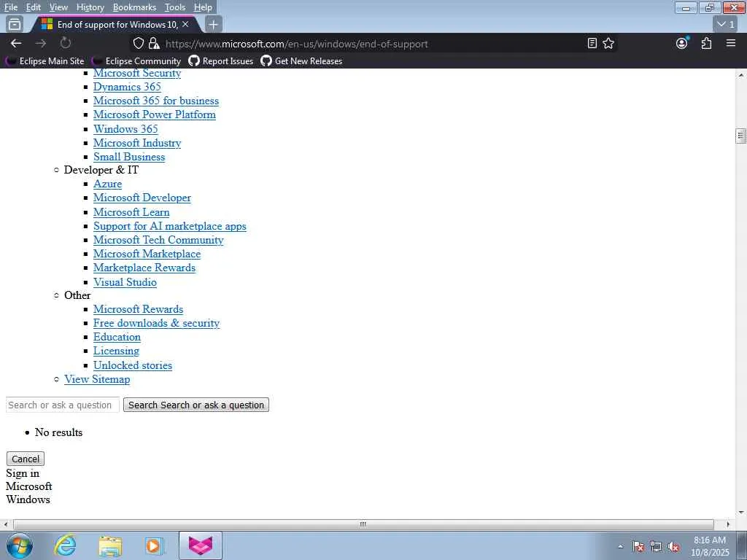Close the End of support for Windows 10 tab
The height and width of the screenshot is (560, 747).
pyautogui.click(x=185, y=24)
